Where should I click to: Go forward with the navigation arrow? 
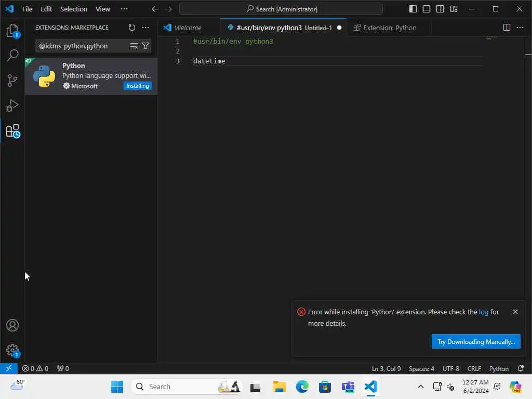tap(169, 9)
